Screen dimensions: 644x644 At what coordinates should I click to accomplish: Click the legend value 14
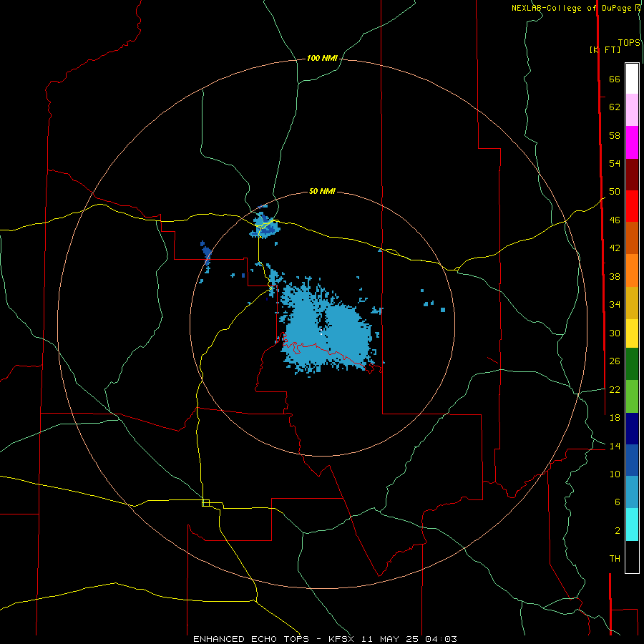point(615,446)
